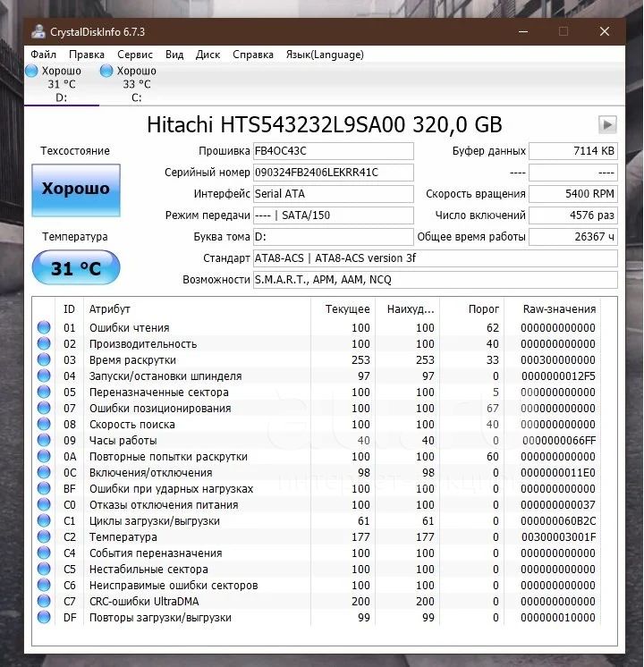
Task: Click status icon of row C0 Отказы отключения питания
Action: (44, 504)
